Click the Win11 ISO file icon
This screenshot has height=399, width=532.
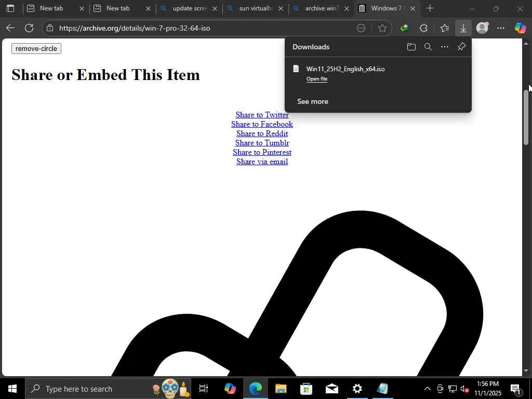pyautogui.click(x=296, y=69)
